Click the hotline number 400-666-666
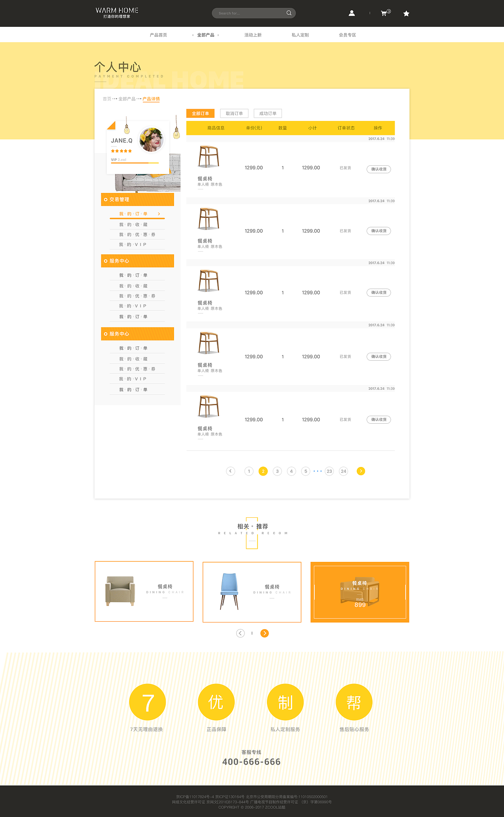This screenshot has height=817, width=504. click(252, 761)
